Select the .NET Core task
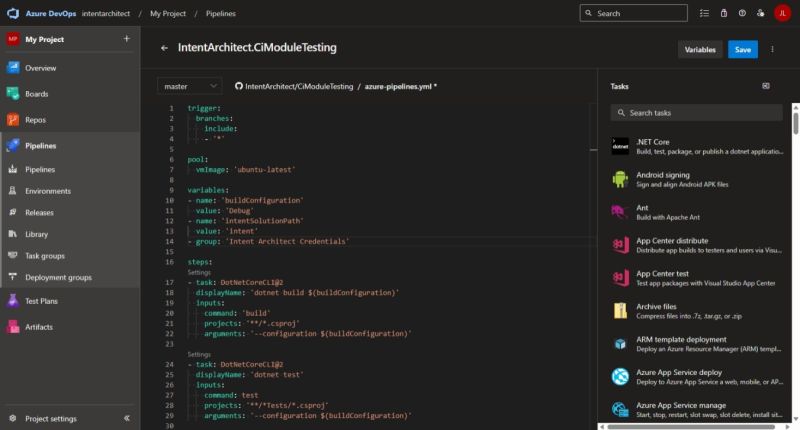The height and width of the screenshot is (430, 800). 696,146
